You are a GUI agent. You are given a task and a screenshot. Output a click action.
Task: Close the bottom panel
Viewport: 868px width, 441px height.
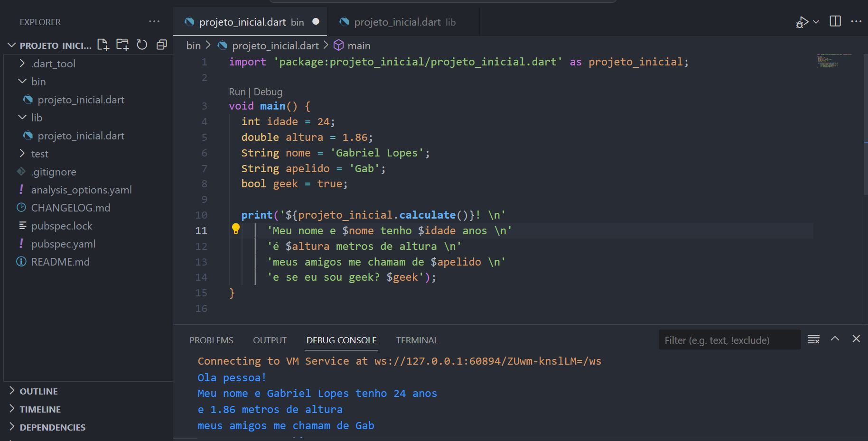[856, 339]
